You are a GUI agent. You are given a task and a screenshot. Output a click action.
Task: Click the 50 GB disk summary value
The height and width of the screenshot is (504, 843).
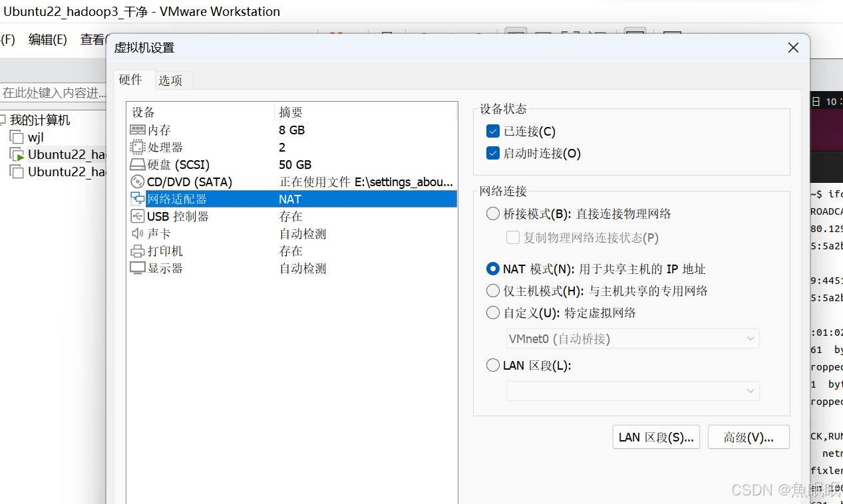295,165
